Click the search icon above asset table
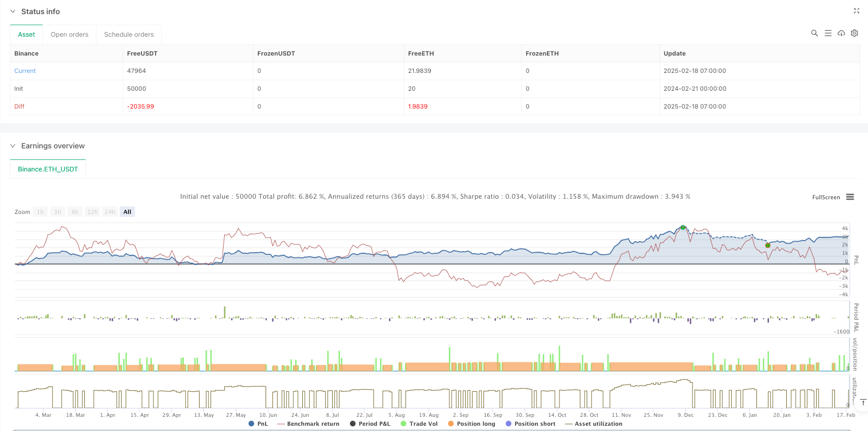 tap(814, 33)
